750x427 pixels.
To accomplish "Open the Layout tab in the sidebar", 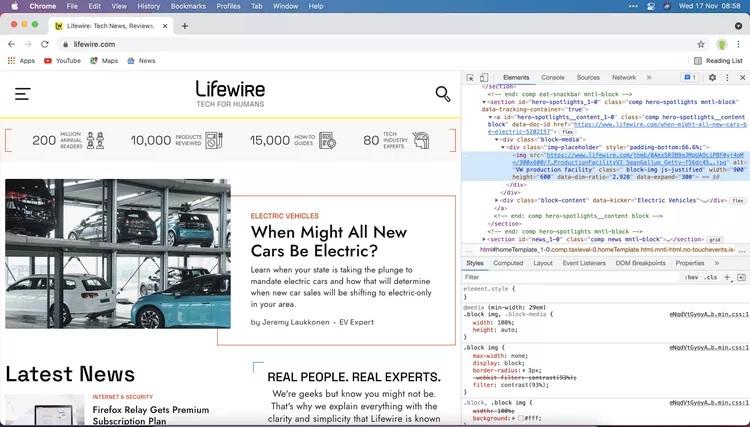I will (542, 263).
